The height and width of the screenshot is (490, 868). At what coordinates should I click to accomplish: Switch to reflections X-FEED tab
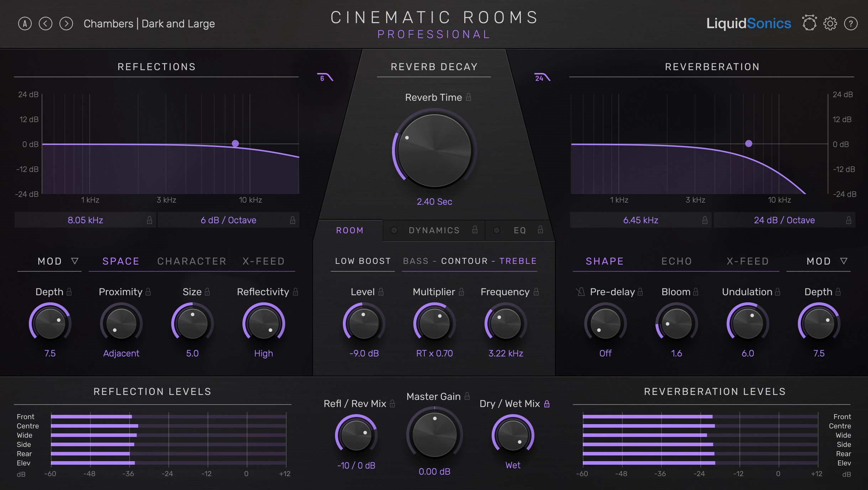263,261
